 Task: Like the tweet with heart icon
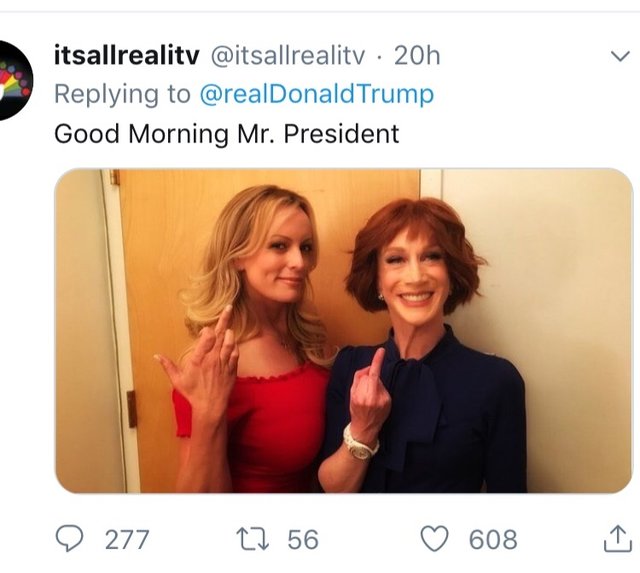pos(435,539)
